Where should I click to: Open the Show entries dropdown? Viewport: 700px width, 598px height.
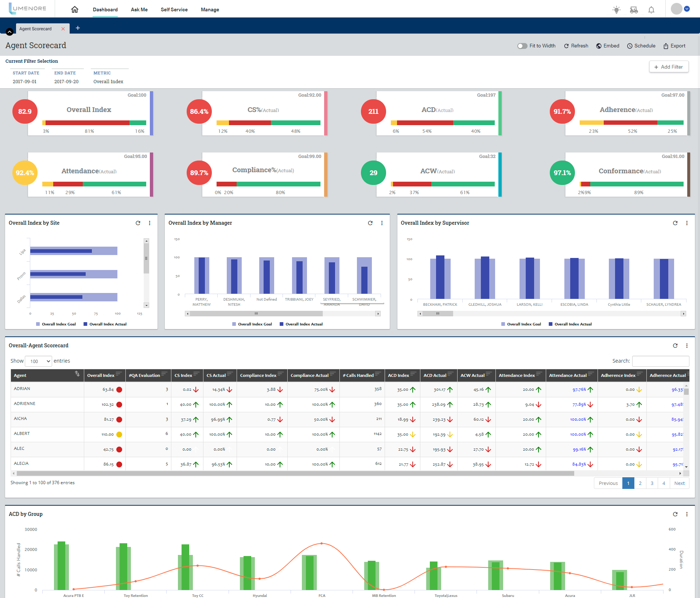pyautogui.click(x=38, y=361)
